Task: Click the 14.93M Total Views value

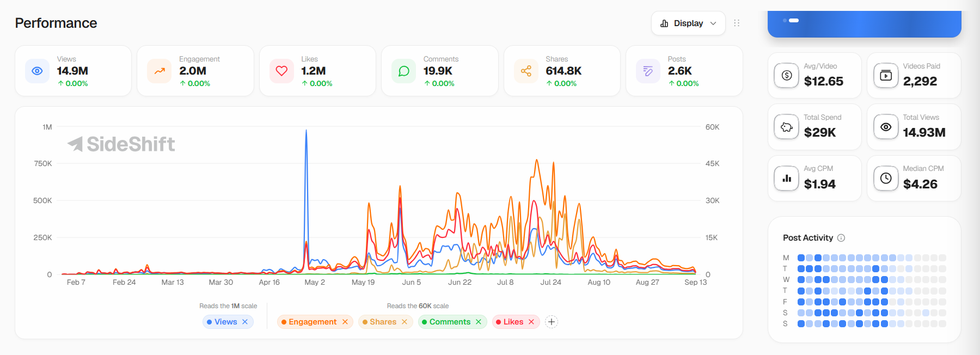Action: click(924, 132)
